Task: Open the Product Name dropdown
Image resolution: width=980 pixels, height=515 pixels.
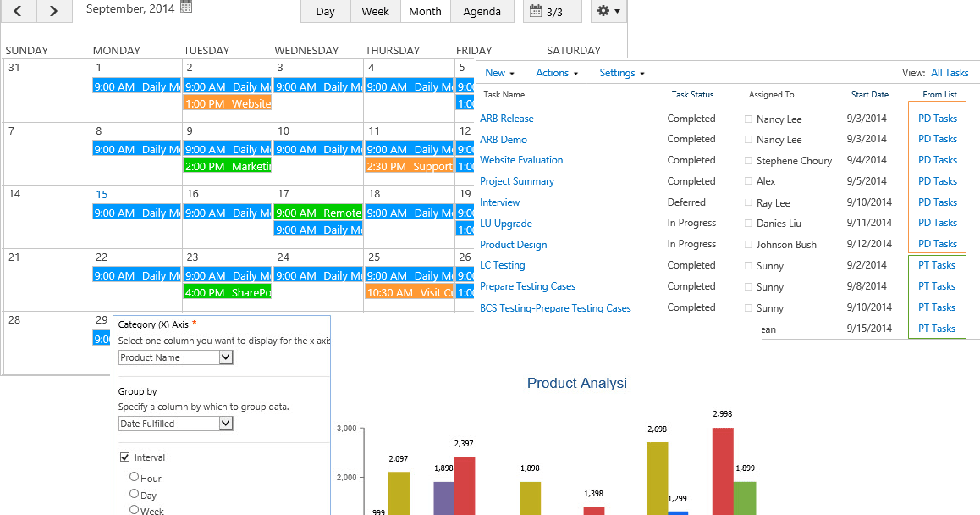Action: pyautogui.click(x=175, y=357)
